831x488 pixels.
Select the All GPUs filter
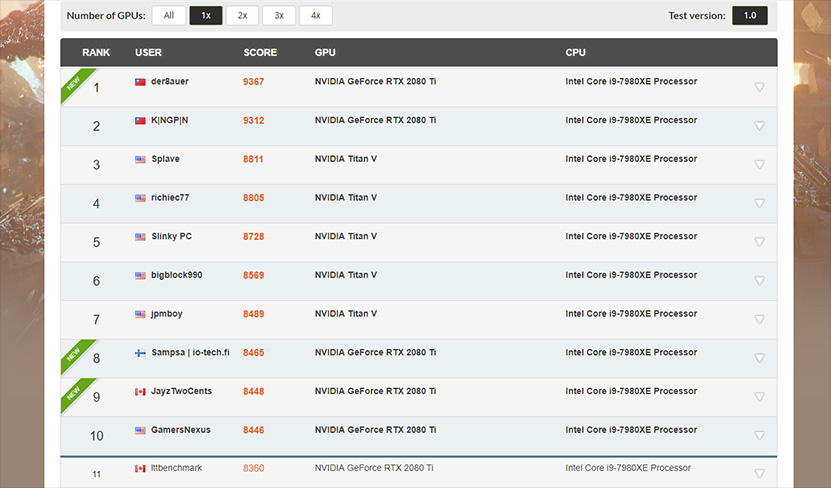[x=169, y=15]
